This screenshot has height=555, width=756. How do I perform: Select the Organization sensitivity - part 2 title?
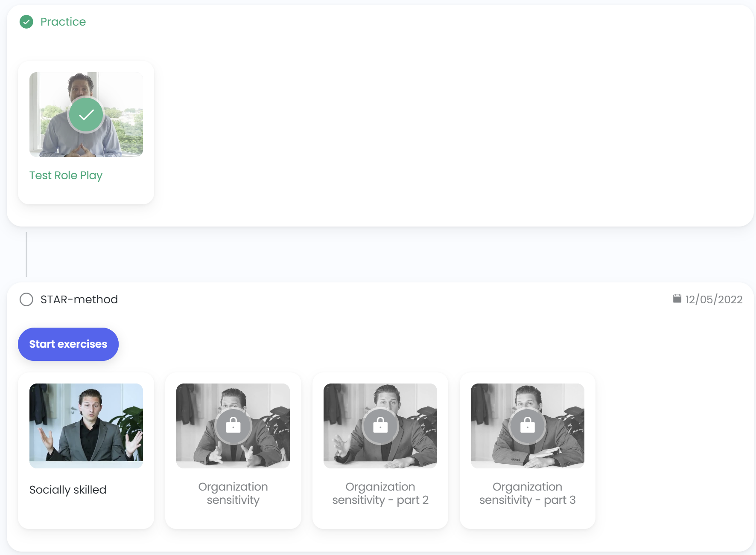[x=380, y=493]
